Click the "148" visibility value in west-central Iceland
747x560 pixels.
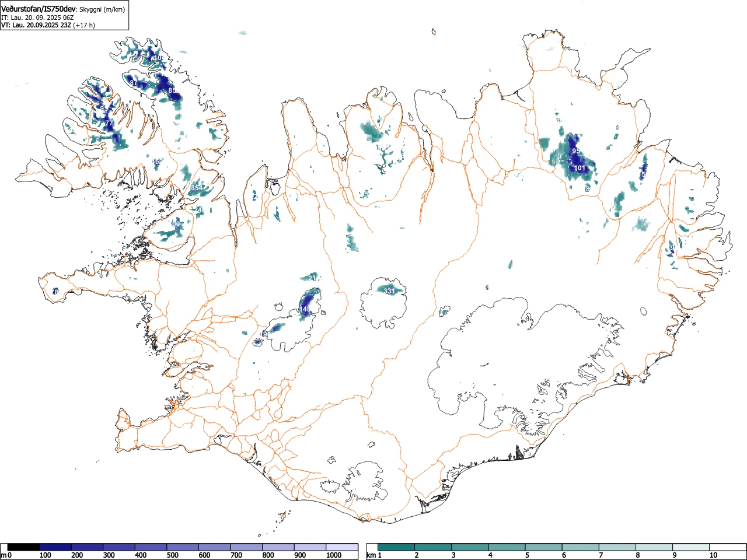click(x=305, y=309)
